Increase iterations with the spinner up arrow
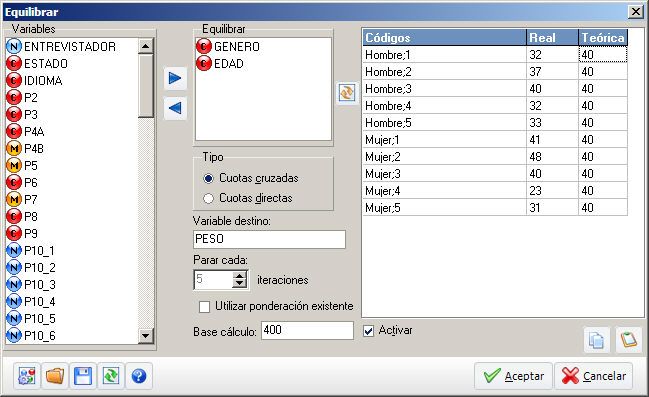 click(239, 275)
